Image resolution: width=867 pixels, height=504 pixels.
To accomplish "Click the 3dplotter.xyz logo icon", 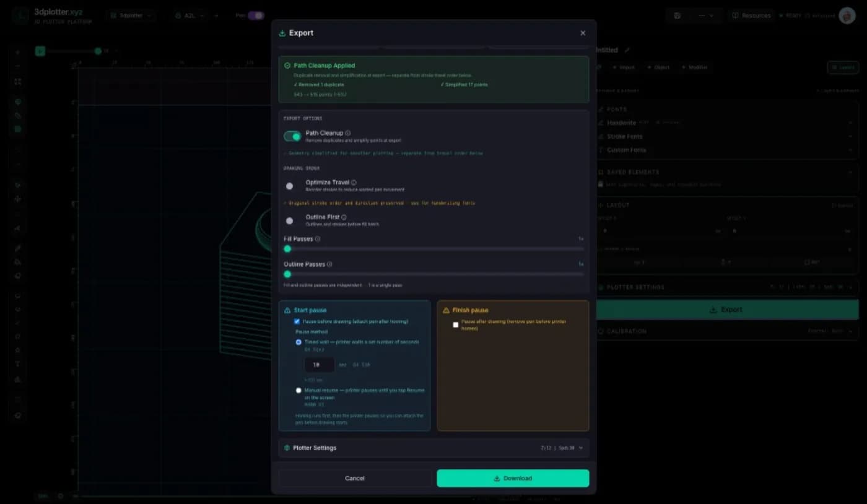I will [x=20, y=15].
